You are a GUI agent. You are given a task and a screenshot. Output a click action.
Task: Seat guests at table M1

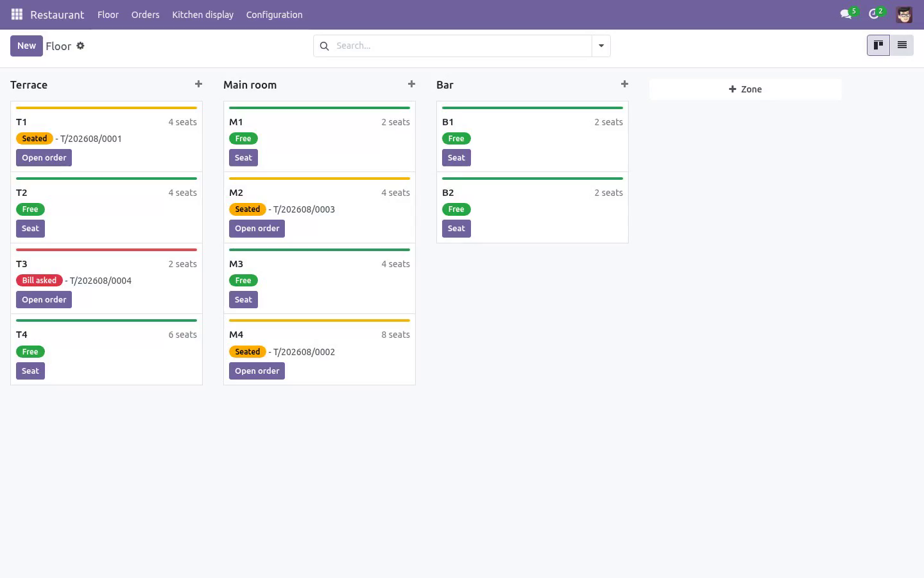[x=243, y=157]
